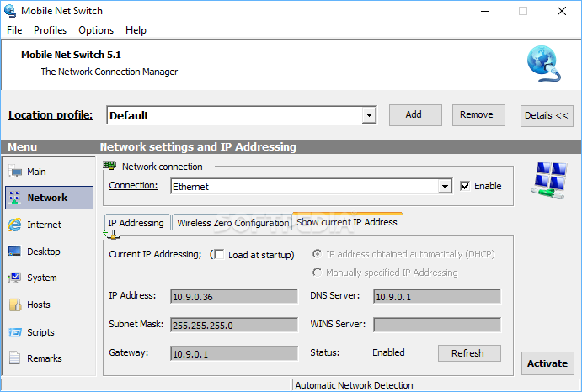Click the globe with cable logo
This screenshot has height=392, width=582.
544,64
